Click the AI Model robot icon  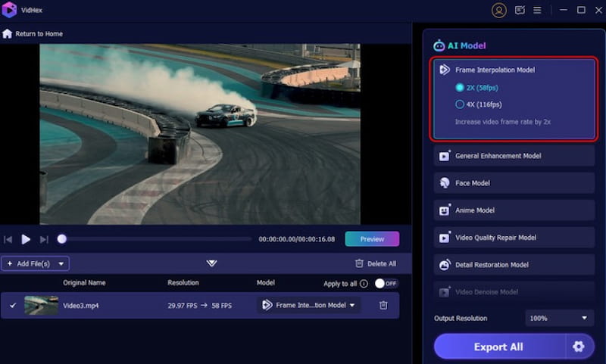(x=439, y=45)
